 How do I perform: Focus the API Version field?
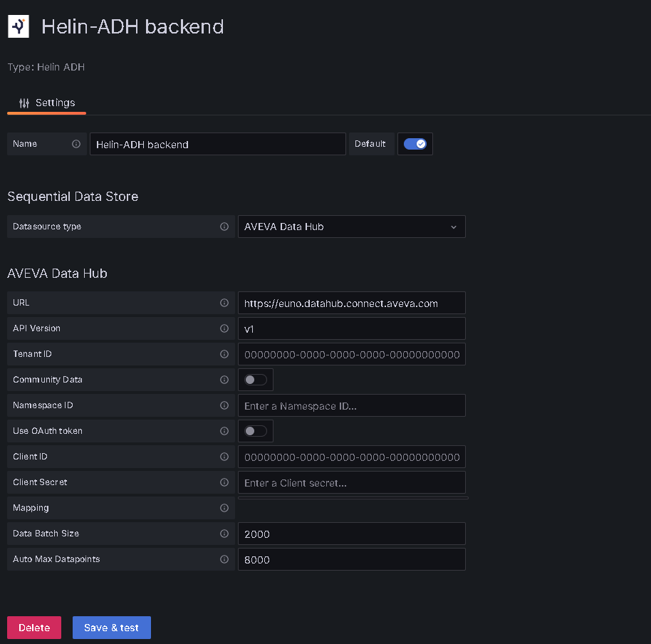pyautogui.click(x=352, y=329)
